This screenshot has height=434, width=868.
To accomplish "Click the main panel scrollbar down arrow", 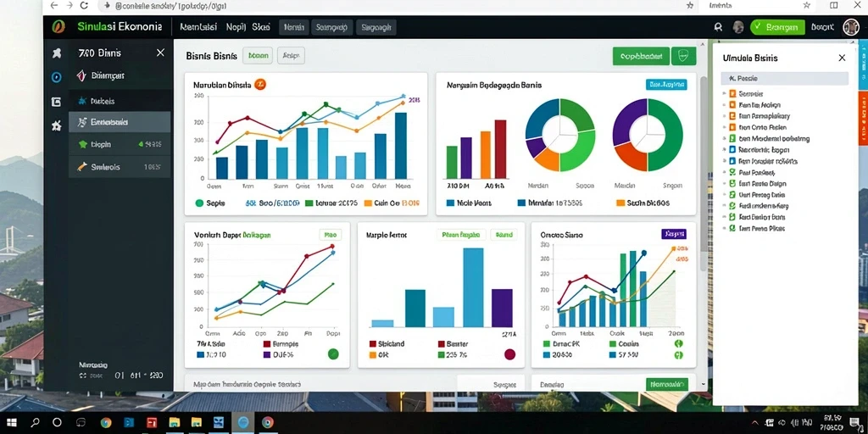I will click(704, 384).
